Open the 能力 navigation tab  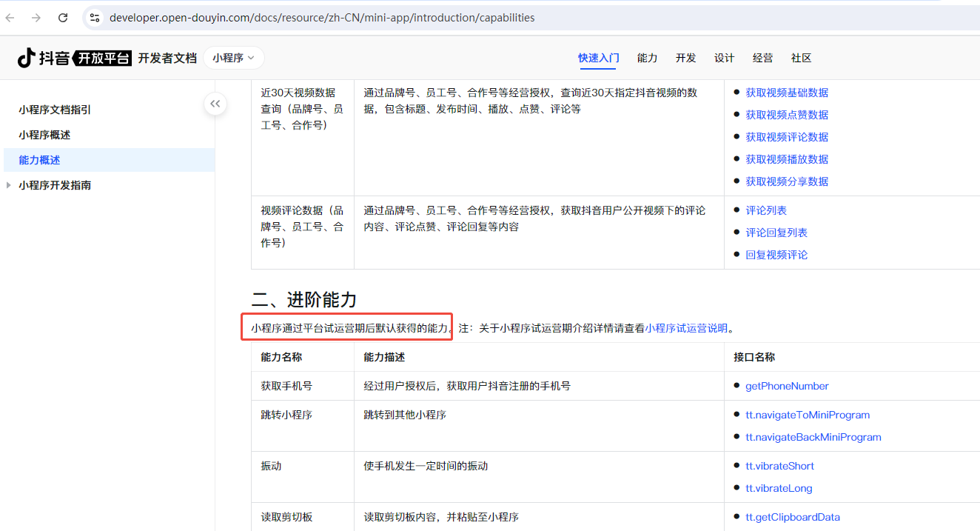pyautogui.click(x=647, y=58)
